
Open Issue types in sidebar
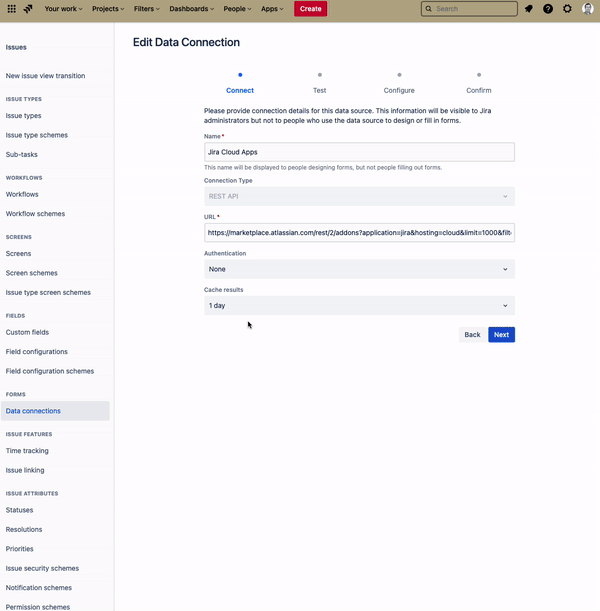(23, 116)
